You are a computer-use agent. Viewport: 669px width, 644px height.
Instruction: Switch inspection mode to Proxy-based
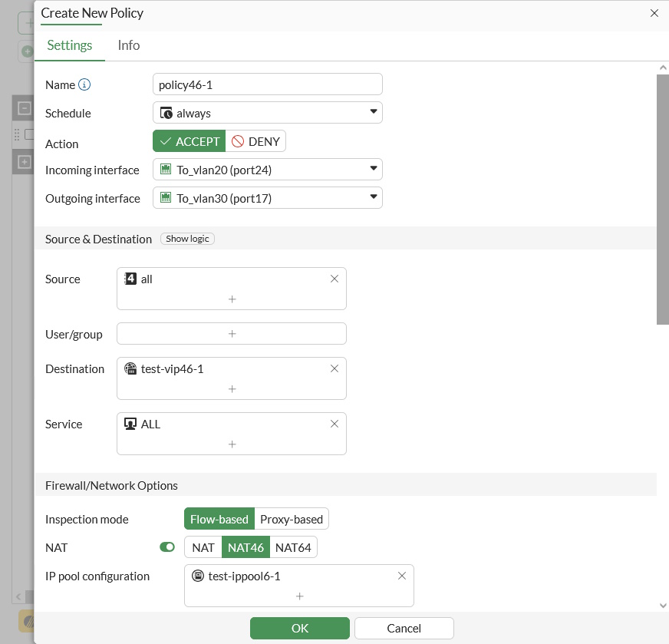(x=292, y=520)
